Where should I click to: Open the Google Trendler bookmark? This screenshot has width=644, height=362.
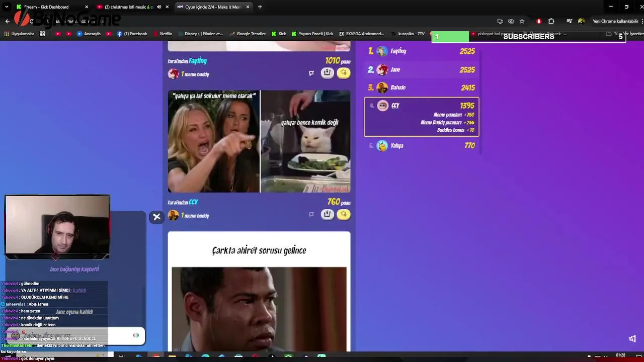pyautogui.click(x=247, y=34)
